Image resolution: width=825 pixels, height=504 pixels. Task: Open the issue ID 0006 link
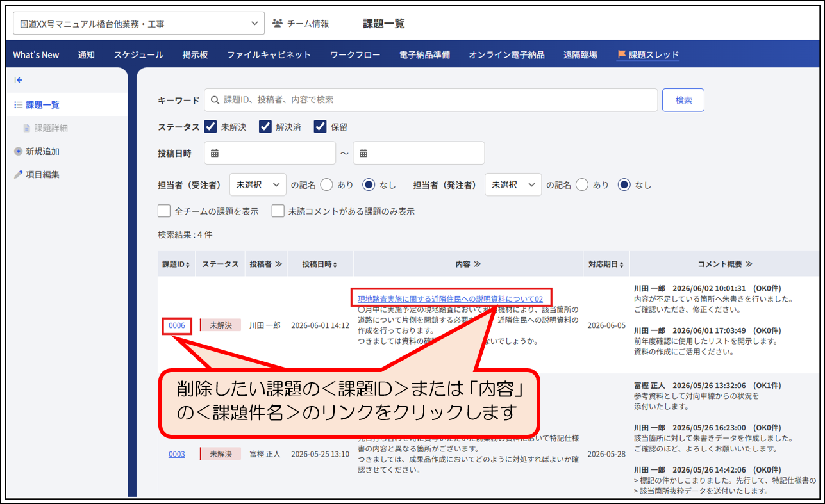[177, 325]
